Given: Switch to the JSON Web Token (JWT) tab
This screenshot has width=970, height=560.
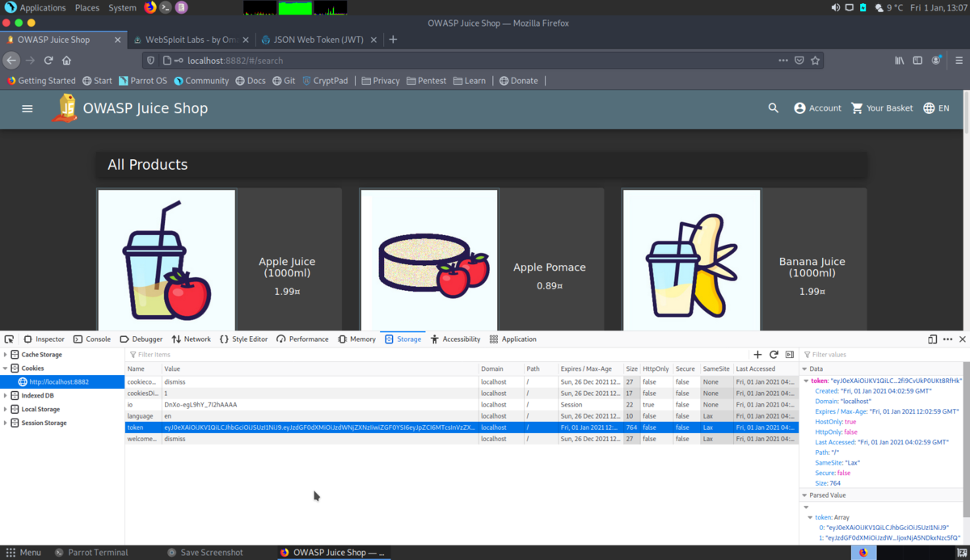Looking at the screenshot, I should [x=319, y=40].
